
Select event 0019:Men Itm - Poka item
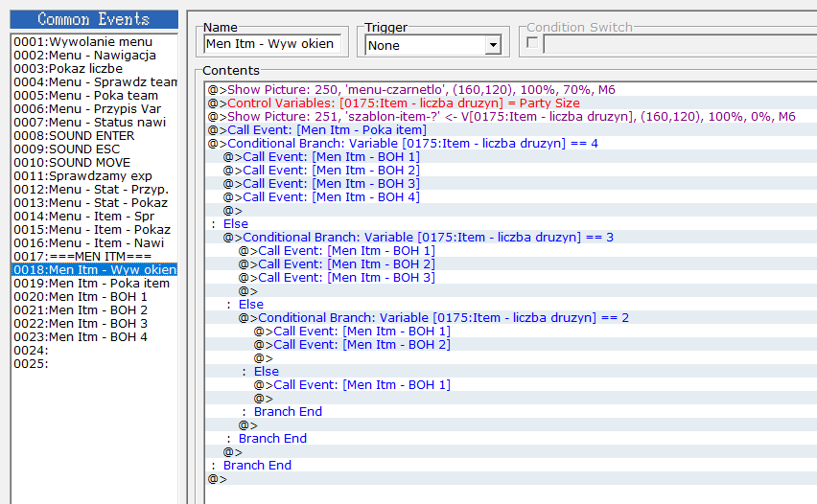pyautogui.click(x=94, y=284)
